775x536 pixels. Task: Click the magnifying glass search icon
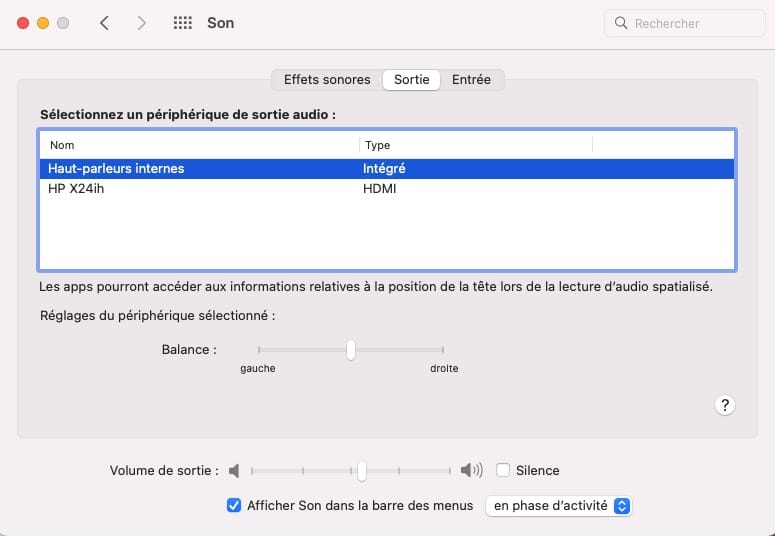pos(621,23)
